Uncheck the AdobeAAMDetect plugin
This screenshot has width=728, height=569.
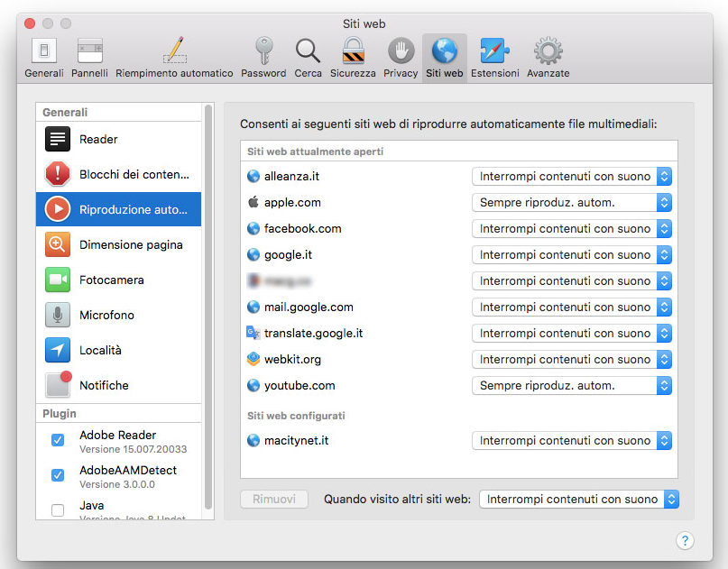(58, 475)
